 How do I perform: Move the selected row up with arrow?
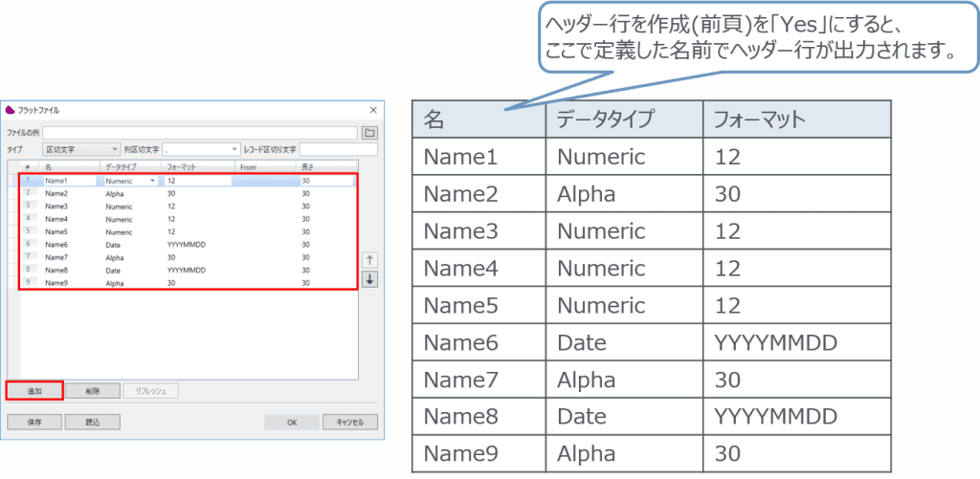(370, 260)
